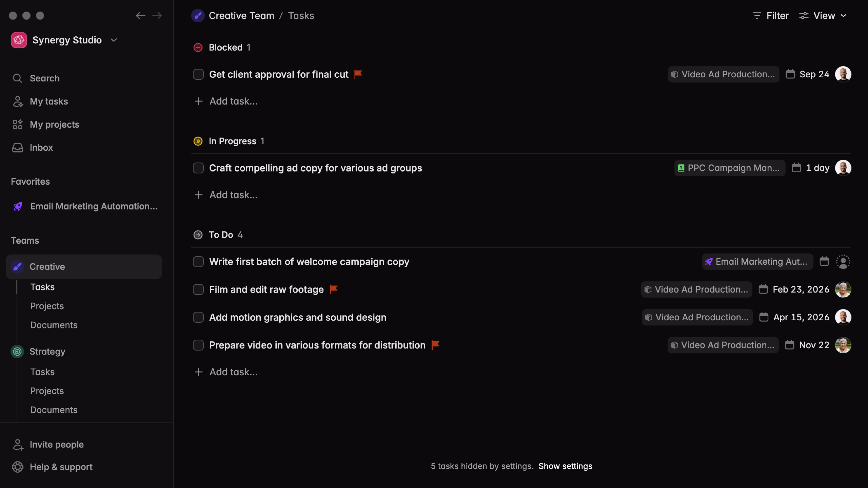Click the "Show settings" link
The height and width of the screenshot is (488, 868).
click(x=565, y=466)
